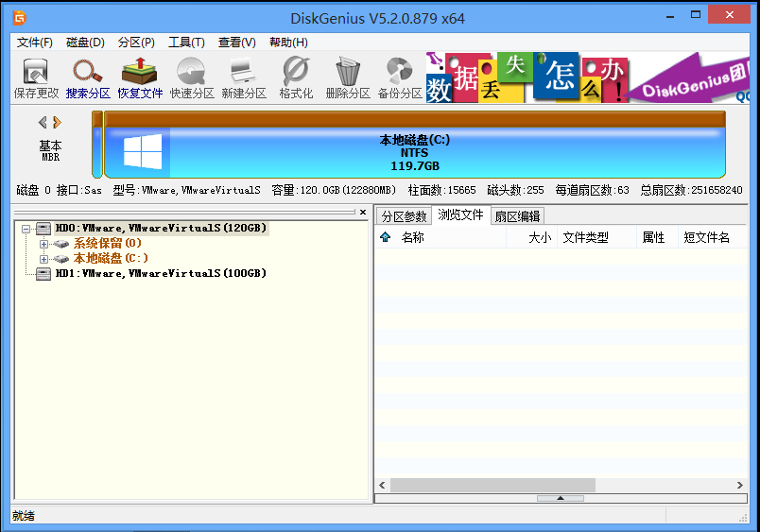Select the 格式化 format tool
Screen dimensions: 760x532
(296, 78)
